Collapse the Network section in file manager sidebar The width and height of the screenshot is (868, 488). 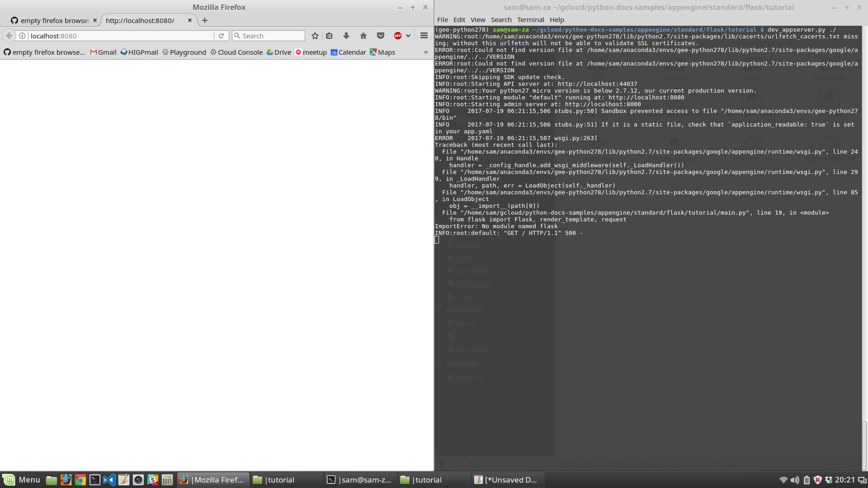pyautogui.click(x=439, y=363)
